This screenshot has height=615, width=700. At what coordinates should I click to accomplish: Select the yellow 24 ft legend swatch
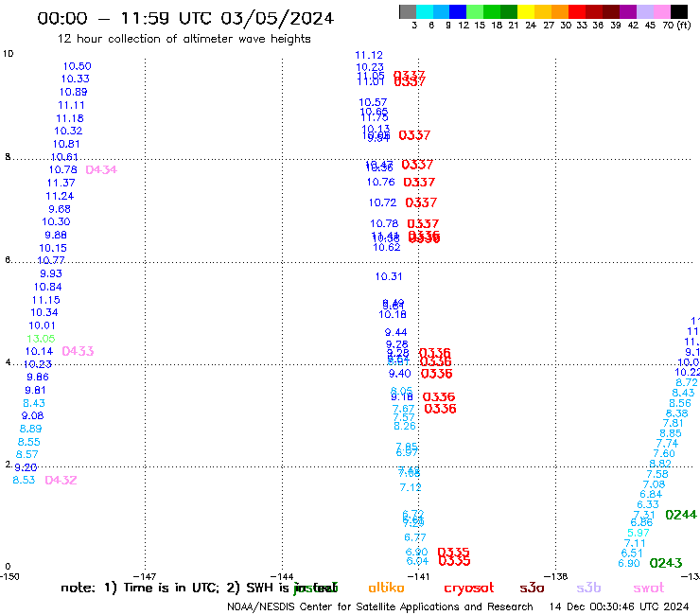coord(526,11)
